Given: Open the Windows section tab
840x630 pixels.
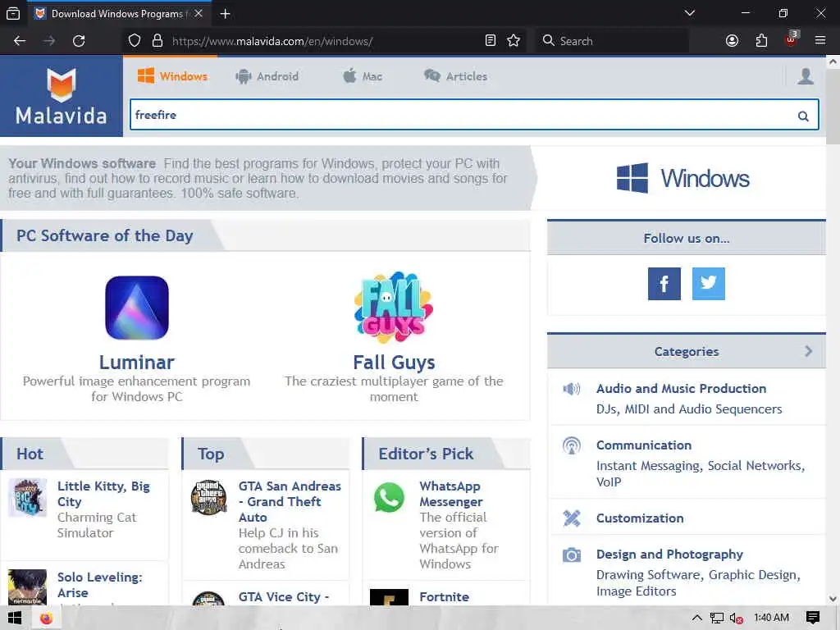Looking at the screenshot, I should click(x=172, y=76).
